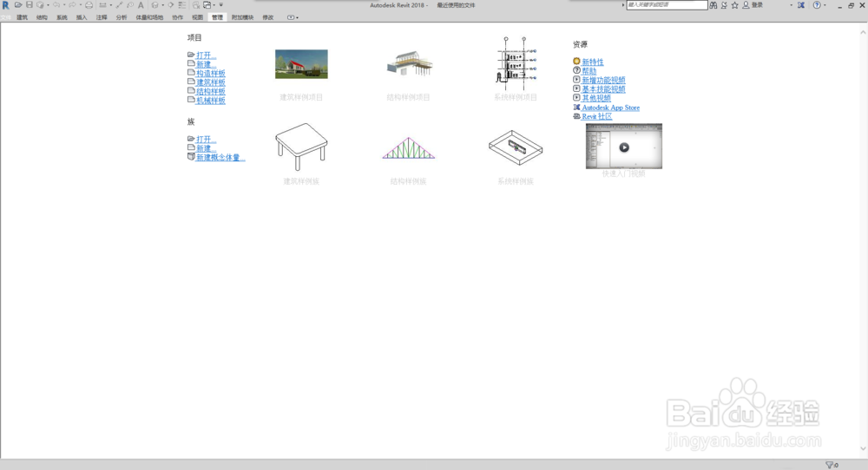The image size is (868, 470).
Task: Click the 登录 sign-in button
Action: coord(757,5)
